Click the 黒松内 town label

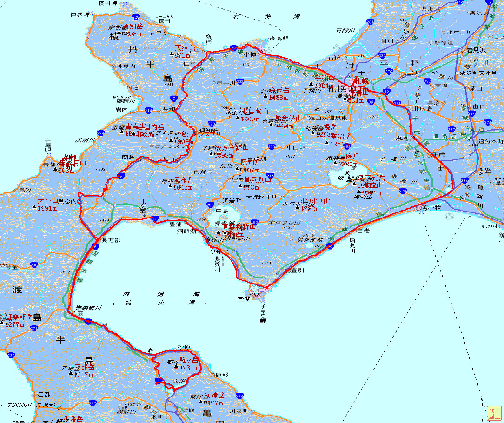(67, 201)
